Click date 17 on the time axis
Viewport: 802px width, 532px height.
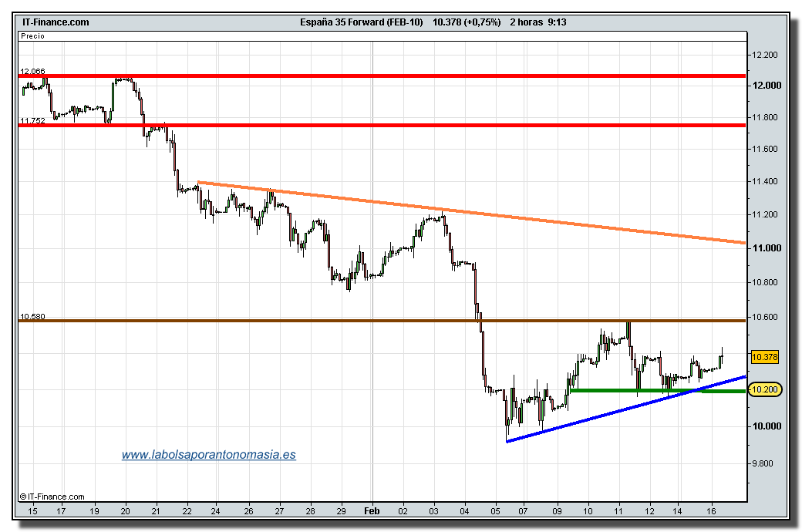(61, 510)
